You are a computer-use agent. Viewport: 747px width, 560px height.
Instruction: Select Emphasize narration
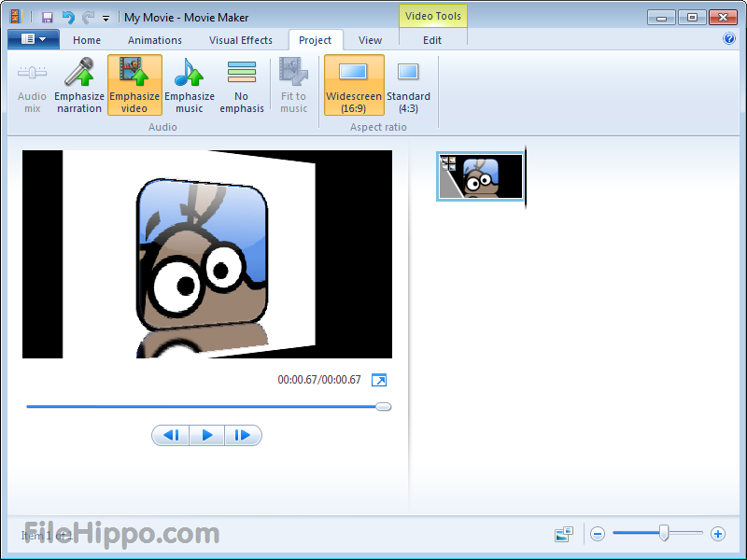(79, 85)
